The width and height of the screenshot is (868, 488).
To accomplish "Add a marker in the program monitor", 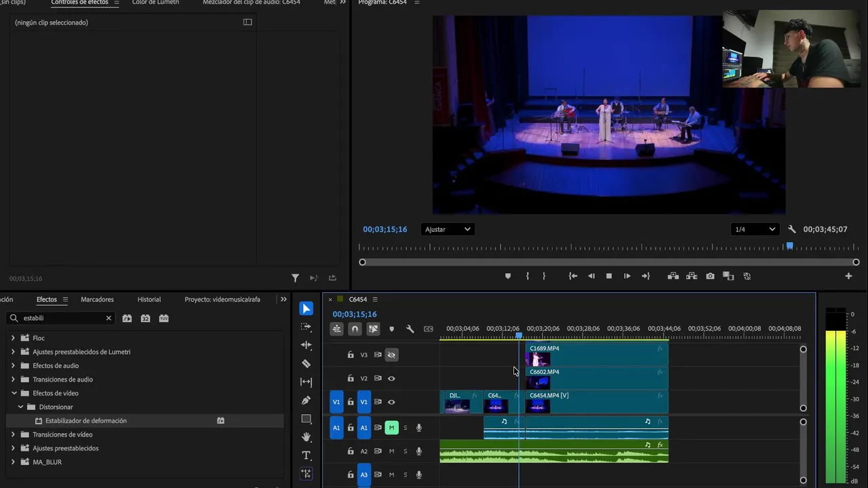I will pyautogui.click(x=508, y=276).
